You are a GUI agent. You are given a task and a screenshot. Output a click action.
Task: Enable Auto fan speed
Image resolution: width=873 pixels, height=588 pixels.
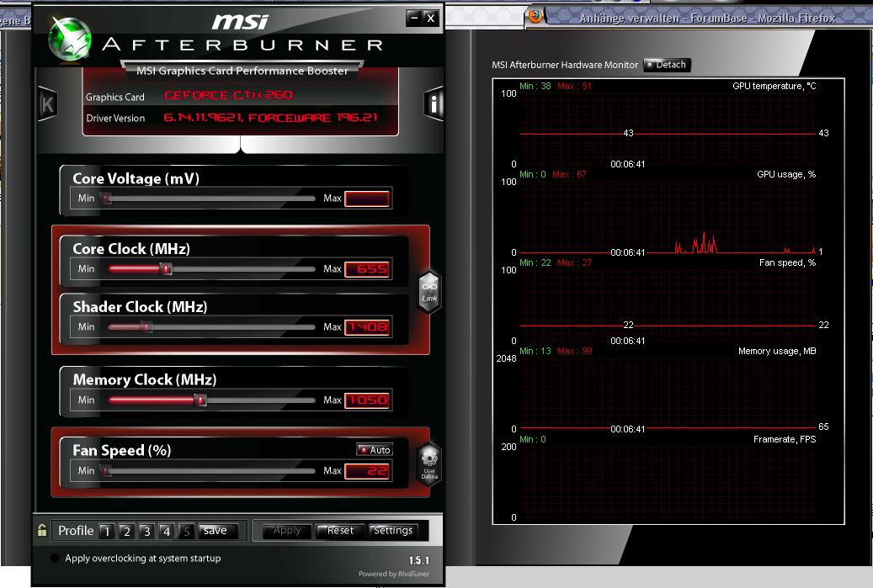[x=375, y=449]
